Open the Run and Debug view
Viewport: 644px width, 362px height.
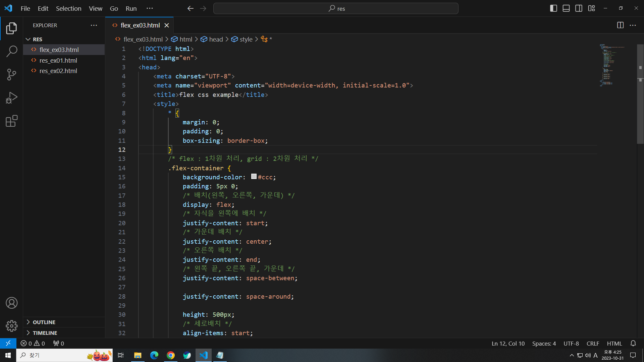12,98
